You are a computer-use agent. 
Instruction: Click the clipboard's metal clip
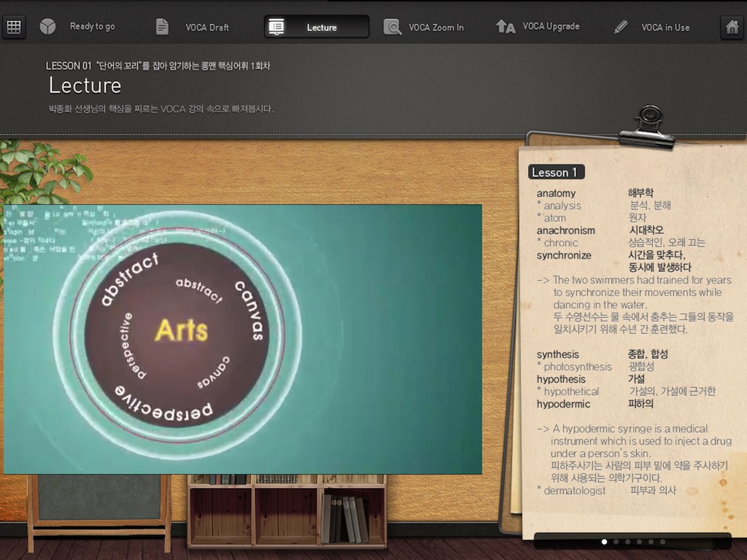click(648, 128)
